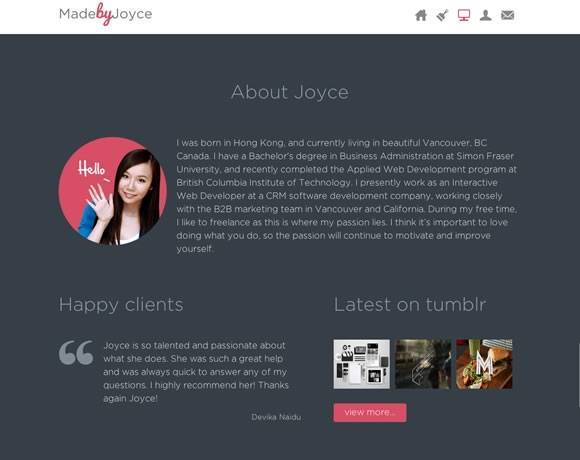The image size is (580, 460).
Task: Click the Devika Naidu client name
Action: (276, 417)
